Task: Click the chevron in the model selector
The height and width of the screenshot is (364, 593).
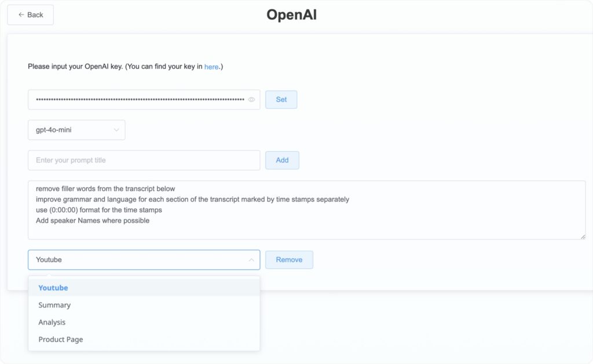Action: click(116, 130)
